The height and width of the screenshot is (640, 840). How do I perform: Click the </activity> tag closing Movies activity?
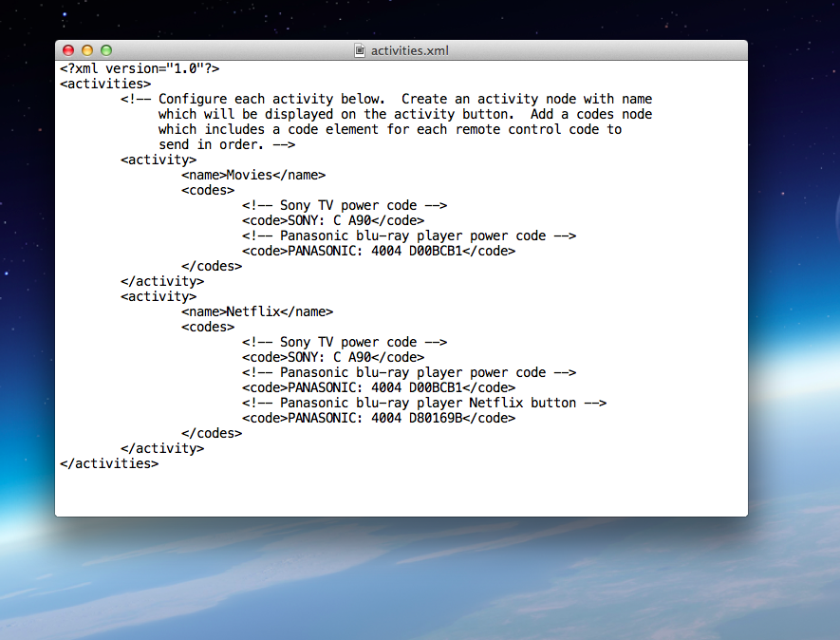point(162,281)
